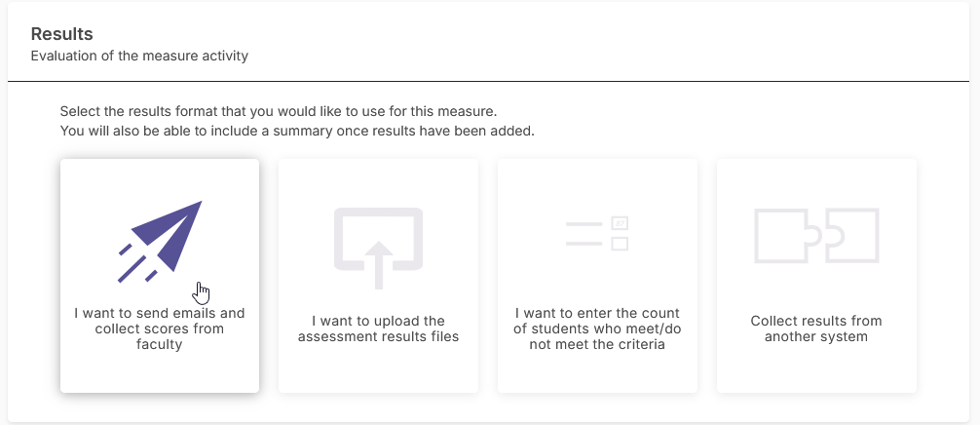The height and width of the screenshot is (425, 980).
Task: Select the right puzzle piece shape
Action: [852, 236]
